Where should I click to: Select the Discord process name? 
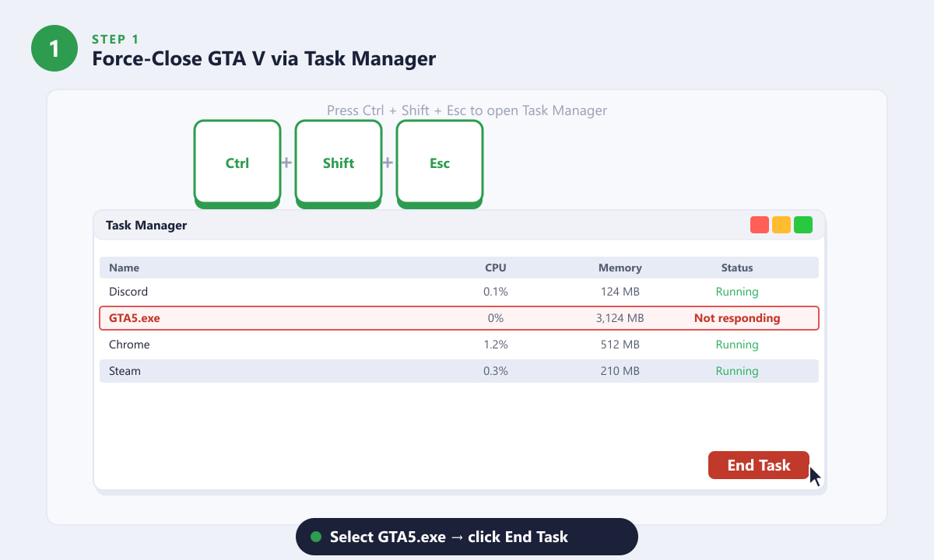coord(128,292)
